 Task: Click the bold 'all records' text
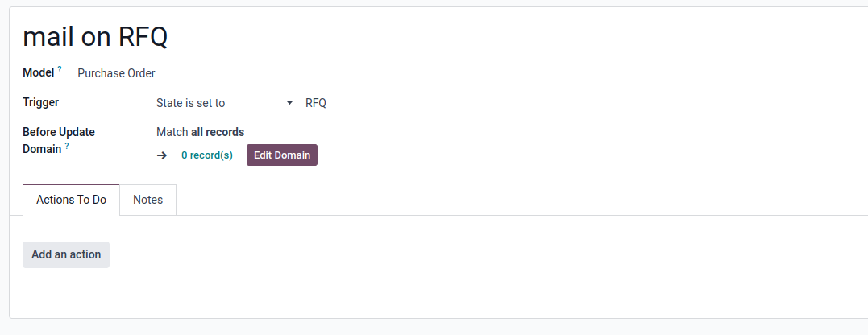(218, 132)
